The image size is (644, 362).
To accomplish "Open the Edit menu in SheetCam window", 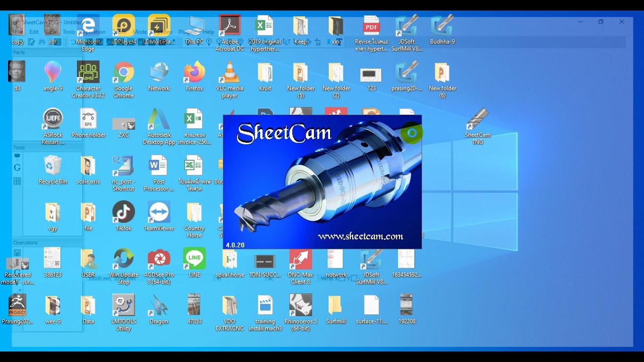I will tap(34, 32).
